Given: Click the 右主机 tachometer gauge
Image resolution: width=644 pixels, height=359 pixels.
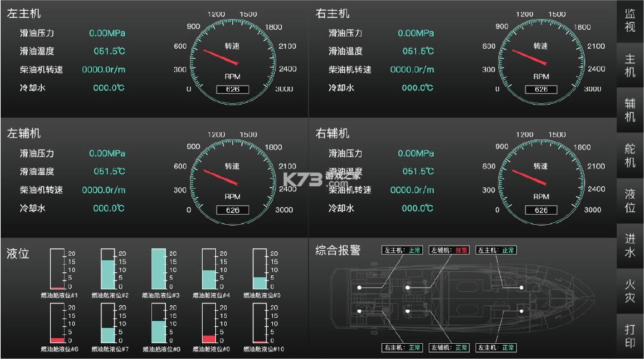Looking at the screenshot, I should (541, 61).
